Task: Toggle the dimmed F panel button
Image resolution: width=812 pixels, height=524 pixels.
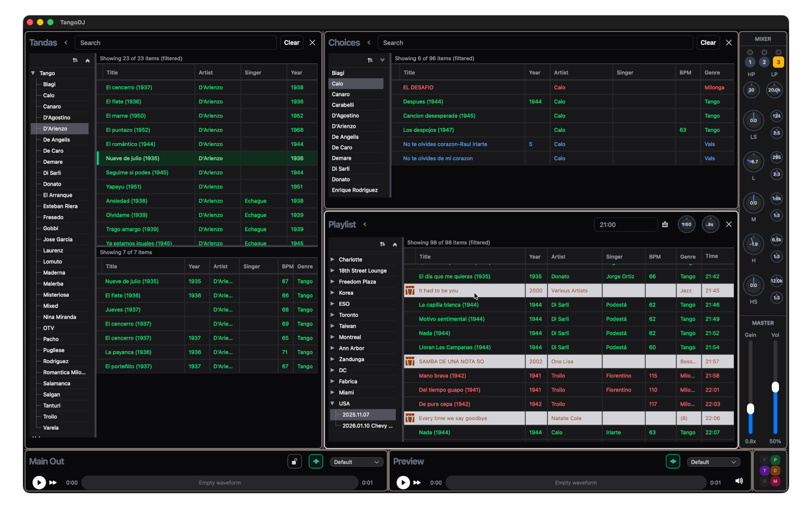Action: click(765, 460)
